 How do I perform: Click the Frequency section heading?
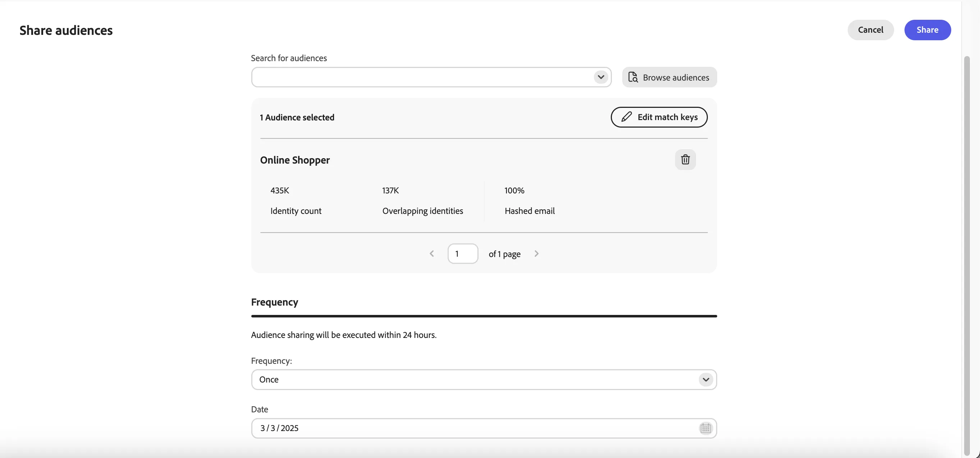tap(275, 302)
